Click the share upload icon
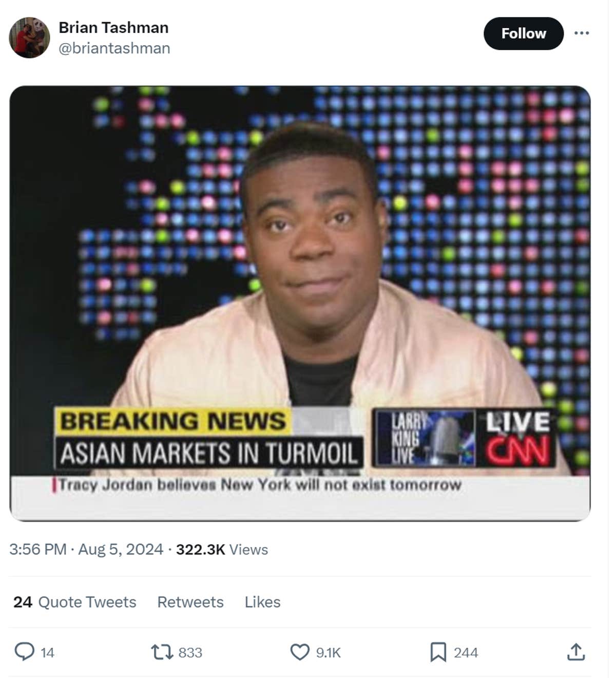This screenshot has height=678, width=616. pos(576,652)
